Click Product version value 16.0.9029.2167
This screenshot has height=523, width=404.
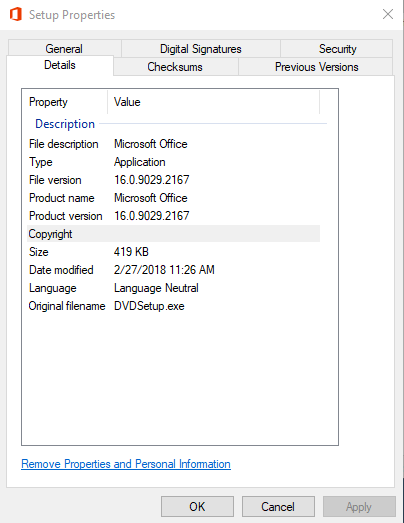[x=151, y=216]
